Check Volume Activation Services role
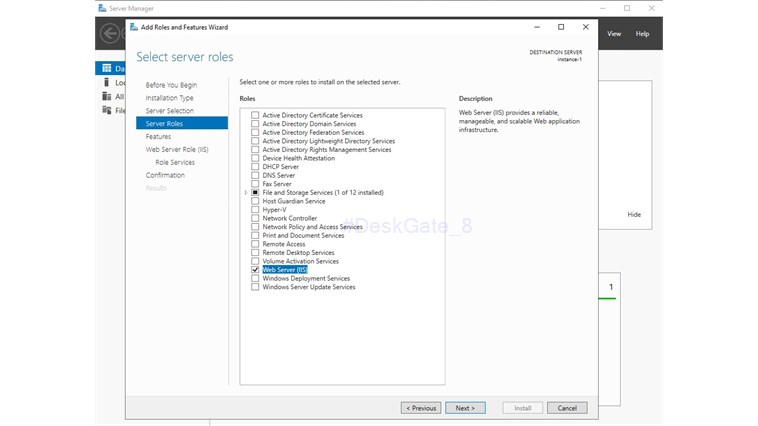The height and width of the screenshot is (426, 758). pyautogui.click(x=255, y=261)
